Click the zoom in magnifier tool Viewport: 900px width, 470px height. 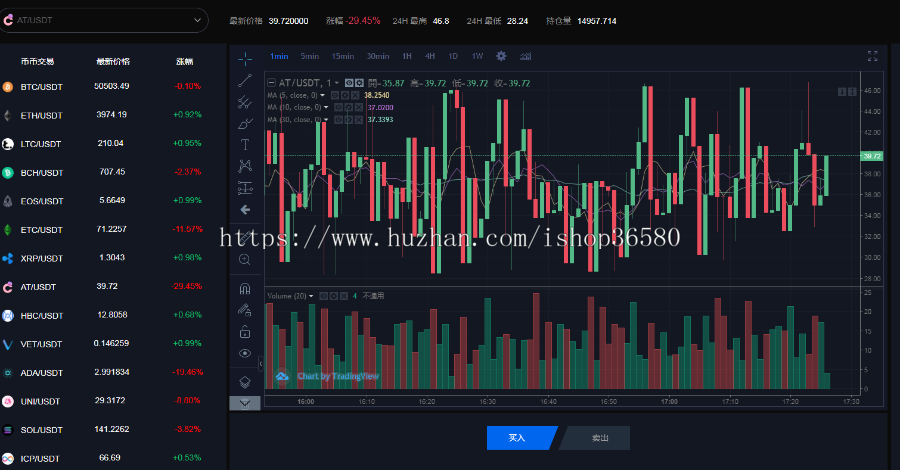[x=245, y=259]
